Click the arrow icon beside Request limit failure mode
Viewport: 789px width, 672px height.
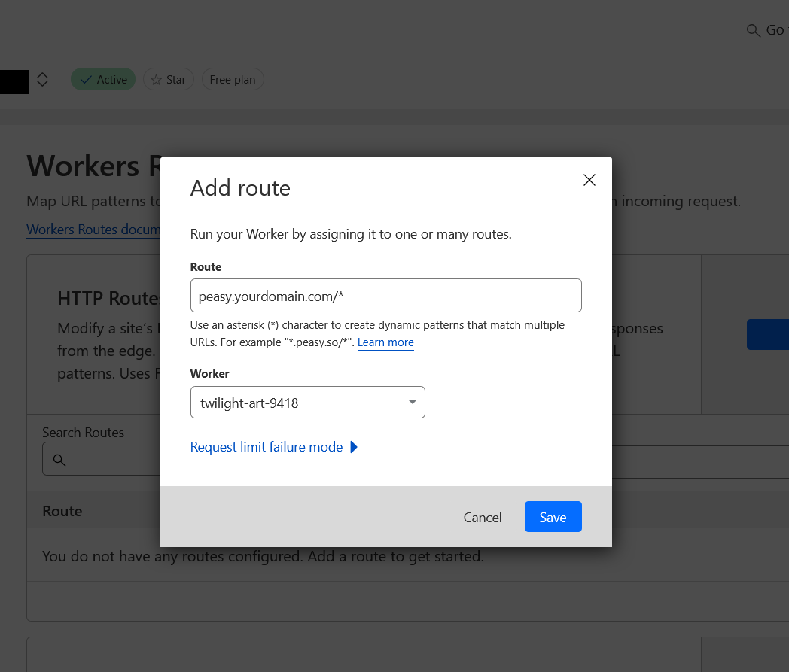tap(354, 447)
